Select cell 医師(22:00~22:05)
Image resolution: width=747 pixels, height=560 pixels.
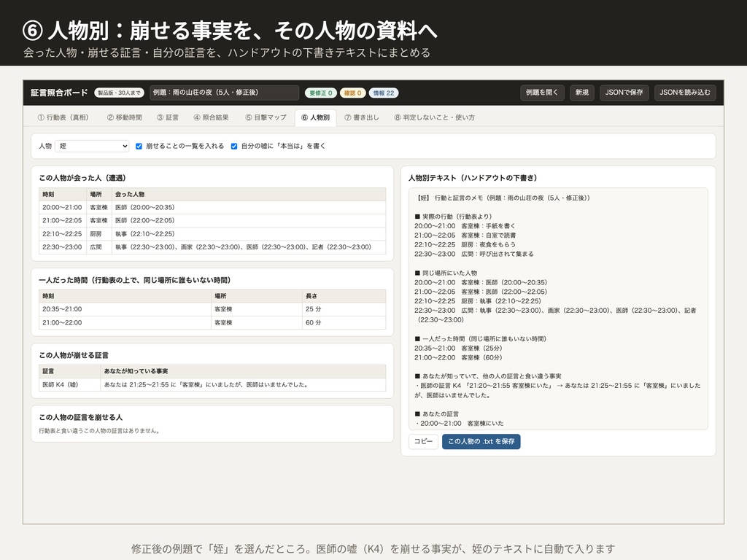point(249,220)
